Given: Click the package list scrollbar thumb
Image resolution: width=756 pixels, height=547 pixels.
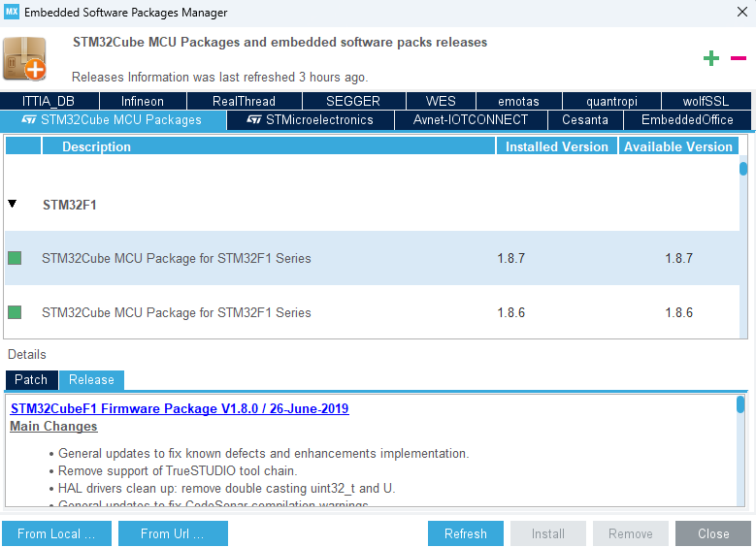Looking at the screenshot, I should point(743,169).
